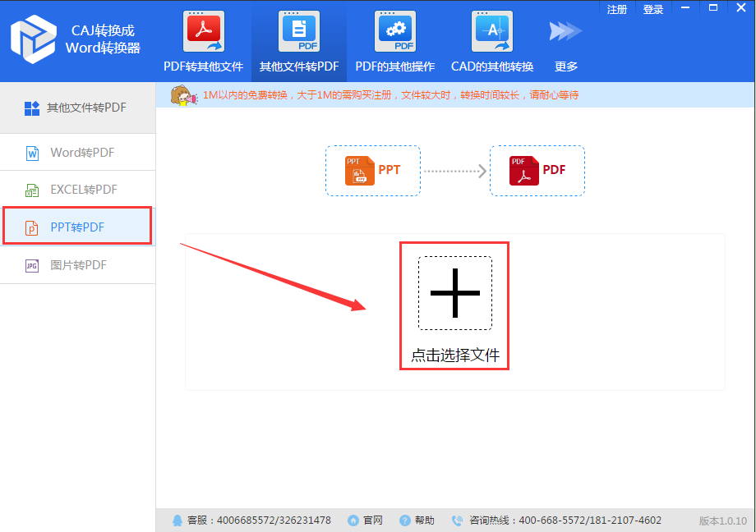756x532 pixels.
Task: Click the CAJ converter cube logo
Action: click(33, 39)
